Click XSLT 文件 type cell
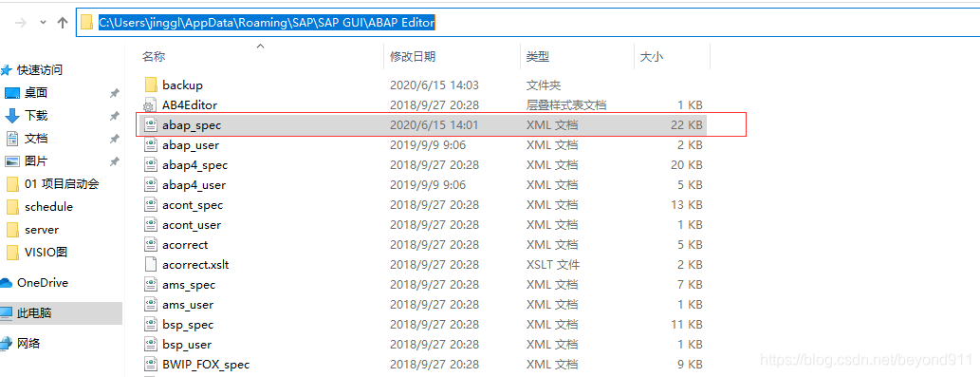 (x=553, y=264)
